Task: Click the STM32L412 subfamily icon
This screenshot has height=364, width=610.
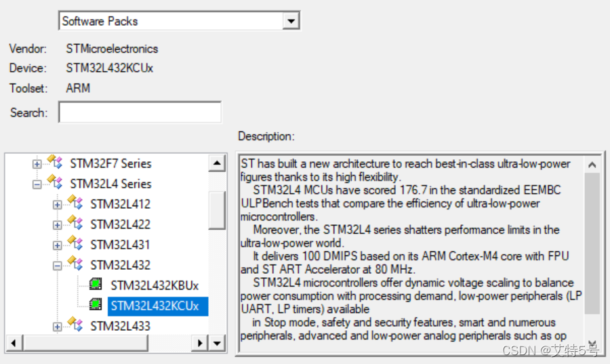Action: pyautogui.click(x=75, y=202)
